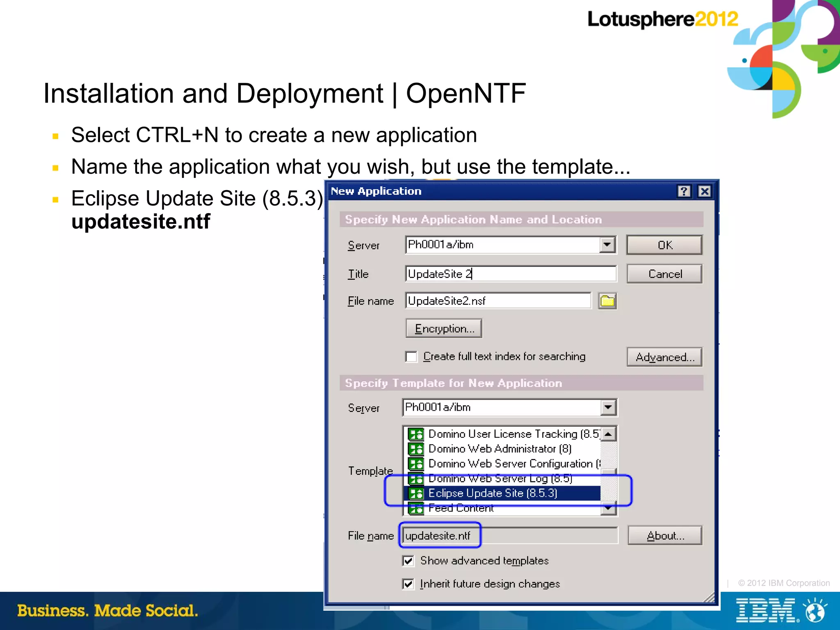Click the template list scroll down arrow

[x=609, y=508]
